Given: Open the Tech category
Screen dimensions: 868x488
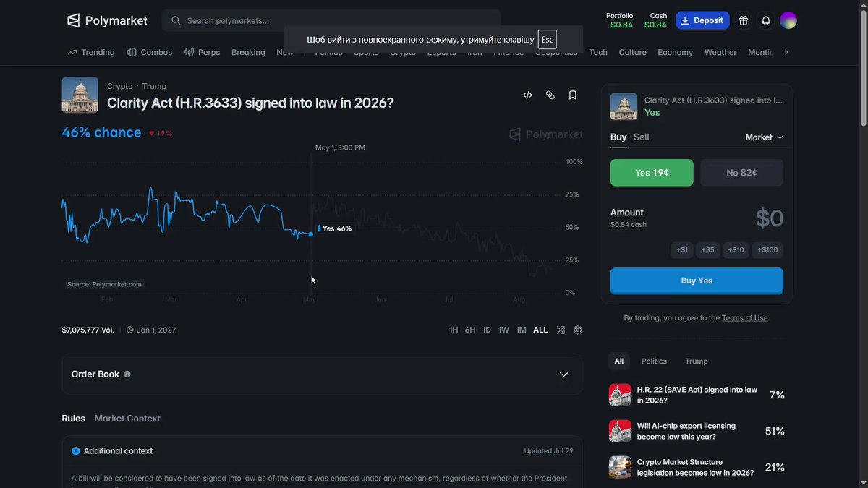Looking at the screenshot, I should tap(598, 52).
